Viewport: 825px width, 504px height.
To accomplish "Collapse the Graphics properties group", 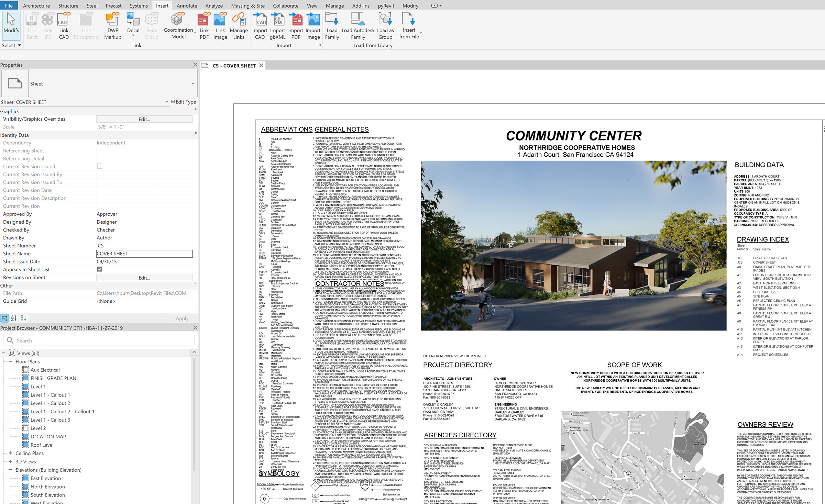I will [x=196, y=110].
